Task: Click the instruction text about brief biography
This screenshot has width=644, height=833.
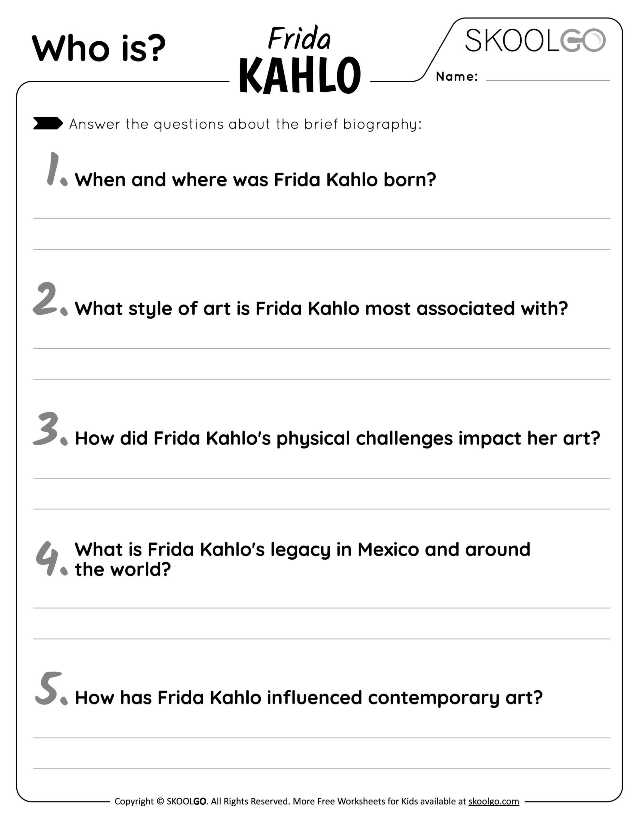Action: pos(245,124)
